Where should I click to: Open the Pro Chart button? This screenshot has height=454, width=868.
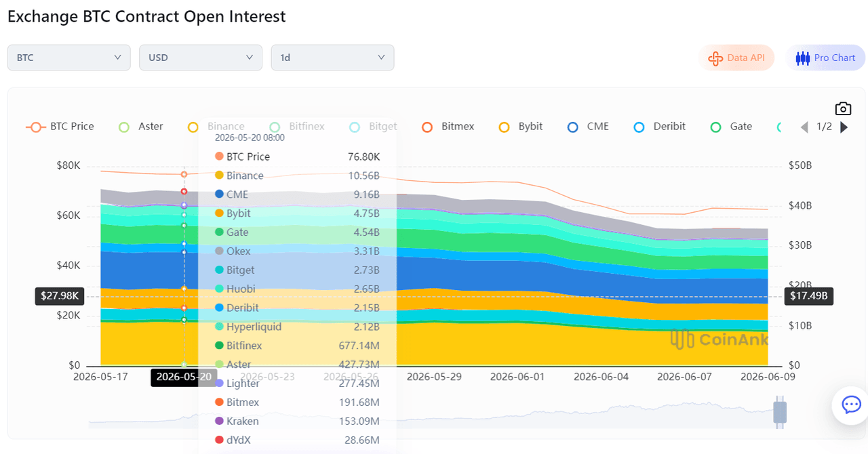[x=826, y=58]
